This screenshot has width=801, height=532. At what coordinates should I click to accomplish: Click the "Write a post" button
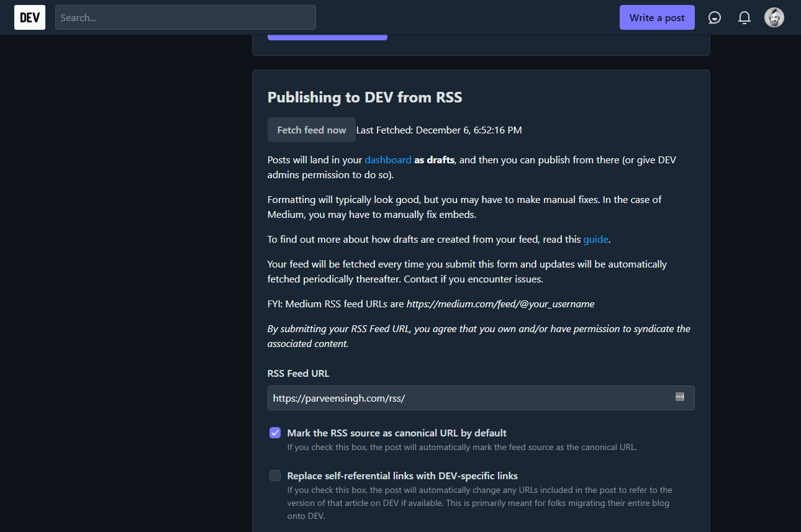point(657,17)
